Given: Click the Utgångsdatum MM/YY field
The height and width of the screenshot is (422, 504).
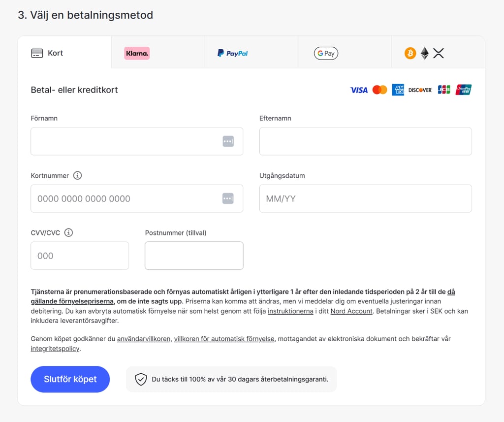Looking at the screenshot, I should 366,198.
